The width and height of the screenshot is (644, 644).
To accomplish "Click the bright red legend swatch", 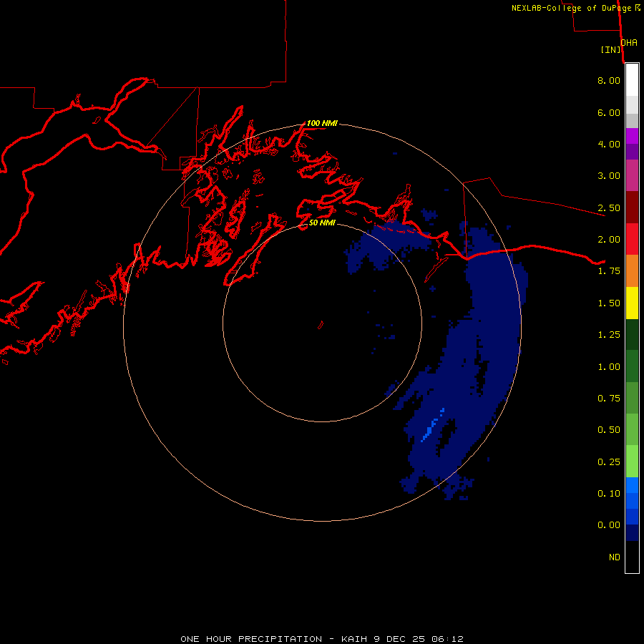I will [632, 239].
